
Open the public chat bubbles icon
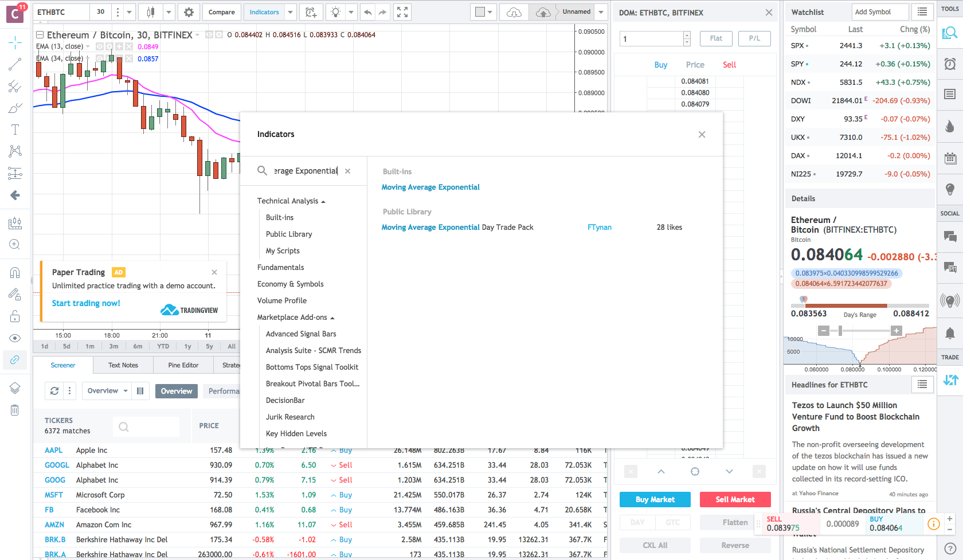coord(950,236)
